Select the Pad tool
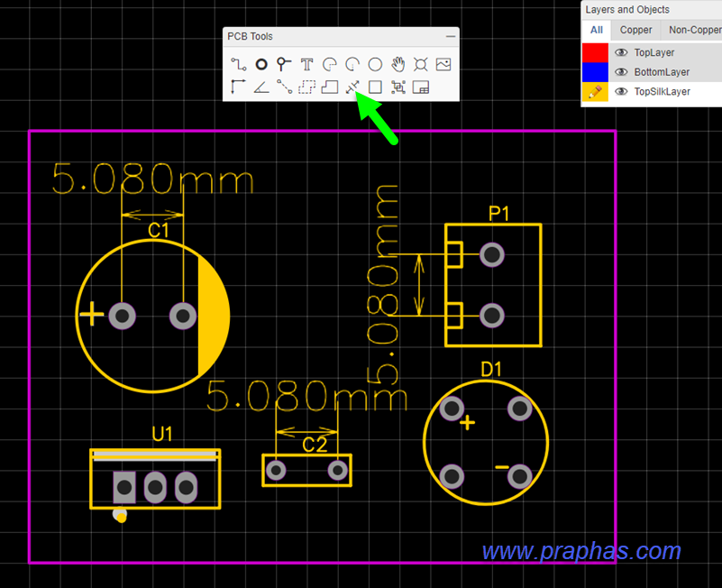Screen dimensions: 722x588 [x=261, y=64]
